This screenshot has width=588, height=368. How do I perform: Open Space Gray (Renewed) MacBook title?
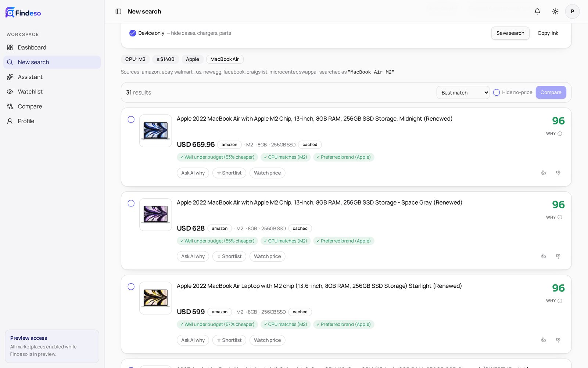(319, 202)
